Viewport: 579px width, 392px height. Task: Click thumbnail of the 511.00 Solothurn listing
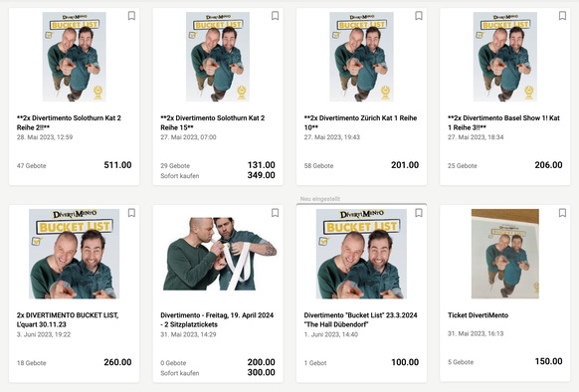(75, 57)
